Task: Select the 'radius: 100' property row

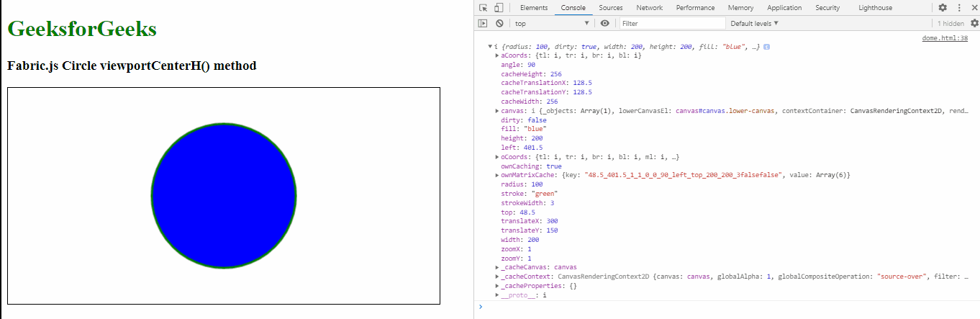Action: tap(522, 184)
